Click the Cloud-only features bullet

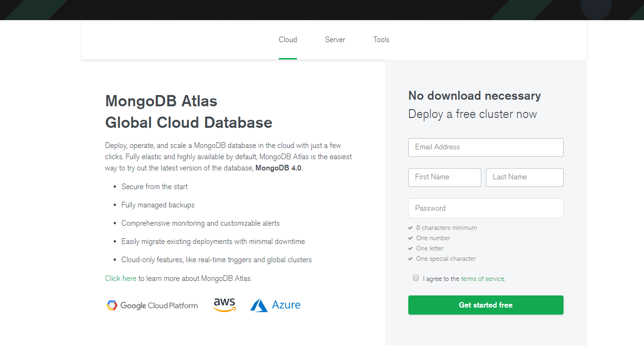point(217,260)
